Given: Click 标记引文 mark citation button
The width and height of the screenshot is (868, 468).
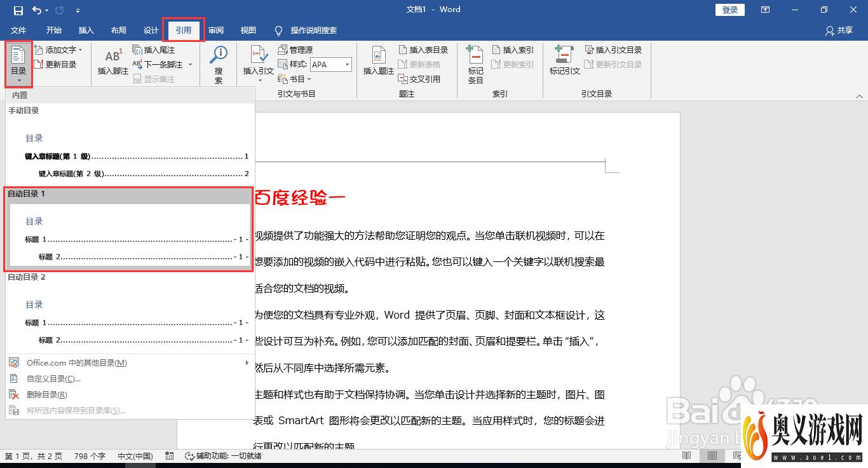Looking at the screenshot, I should pos(565,62).
